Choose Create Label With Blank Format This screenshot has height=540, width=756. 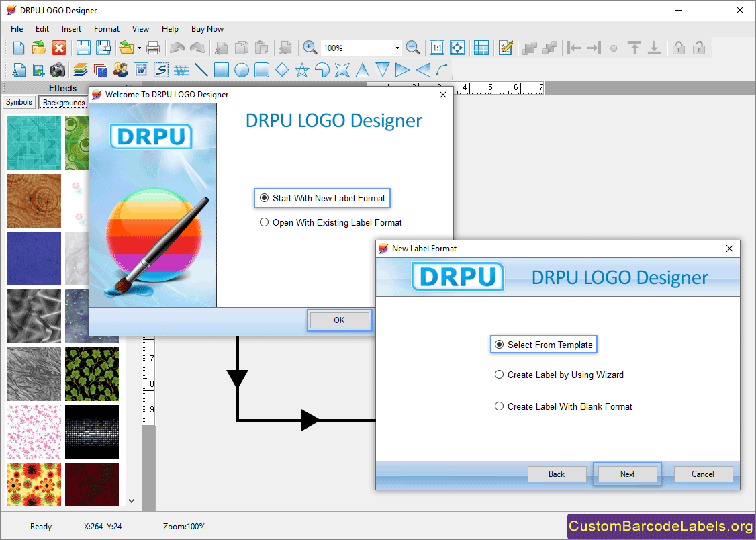pyautogui.click(x=563, y=406)
